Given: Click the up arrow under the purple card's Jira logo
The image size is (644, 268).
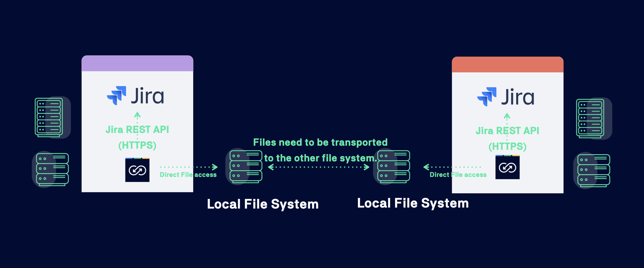Looking at the screenshot, I should 137,116.
